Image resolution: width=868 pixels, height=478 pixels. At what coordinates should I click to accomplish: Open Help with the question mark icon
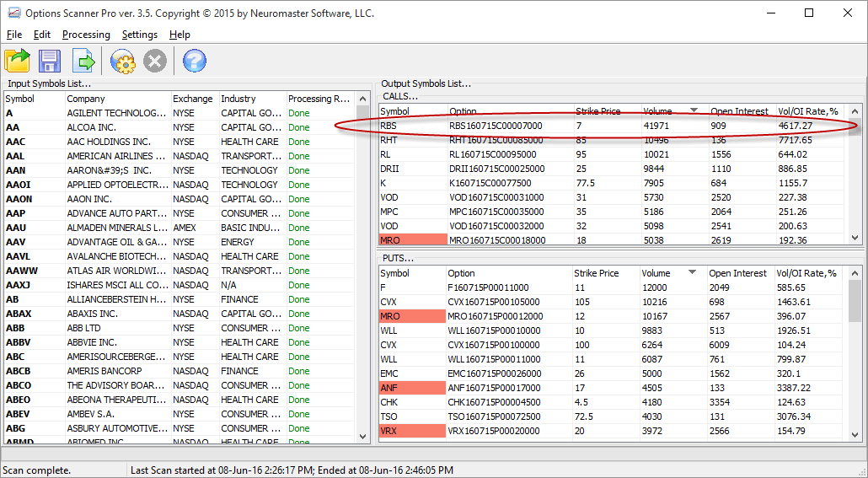click(195, 61)
